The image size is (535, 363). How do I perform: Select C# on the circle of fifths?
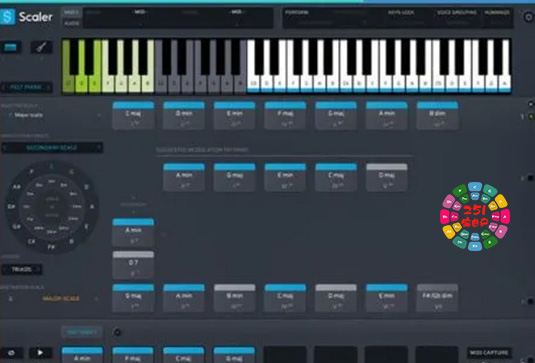(x=31, y=241)
